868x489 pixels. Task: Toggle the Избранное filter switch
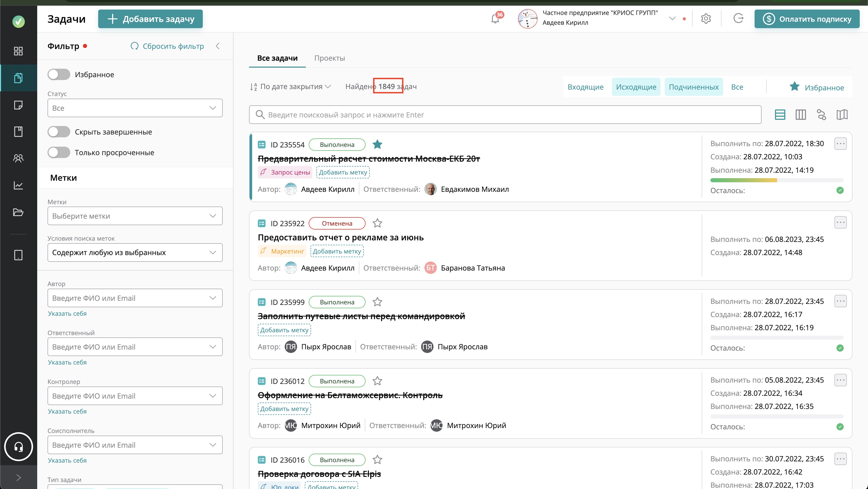click(x=59, y=74)
